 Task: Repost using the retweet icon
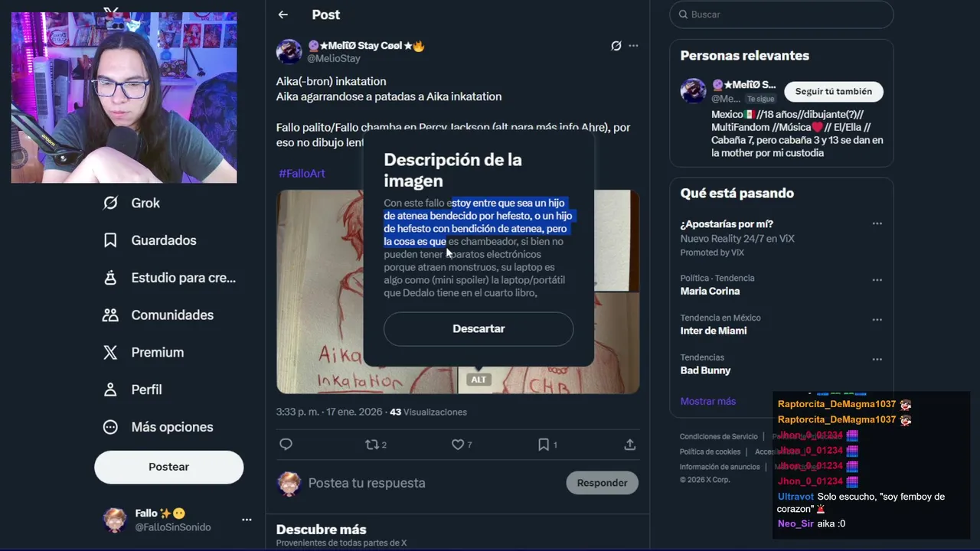coord(372,445)
